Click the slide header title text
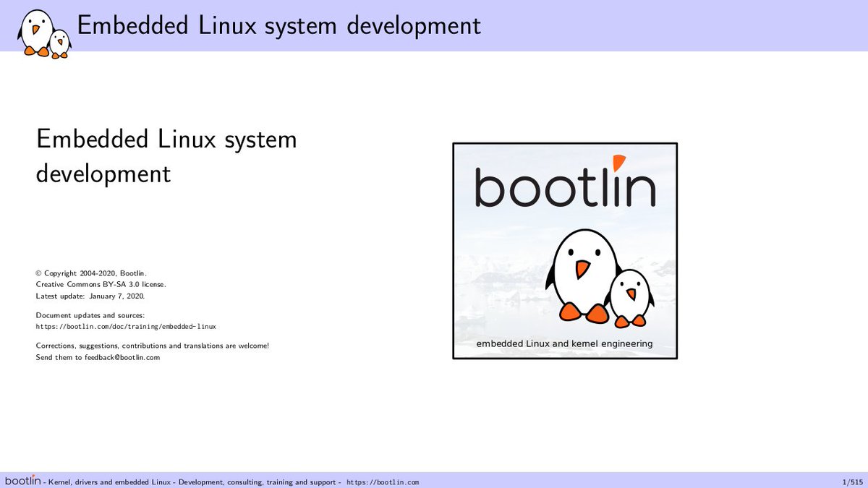The image size is (868, 488). tap(278, 25)
